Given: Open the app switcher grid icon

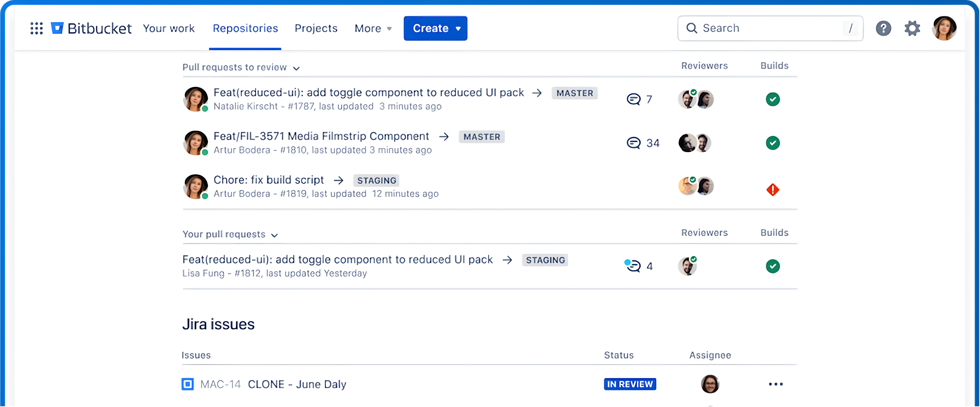Looking at the screenshot, I should point(37,28).
